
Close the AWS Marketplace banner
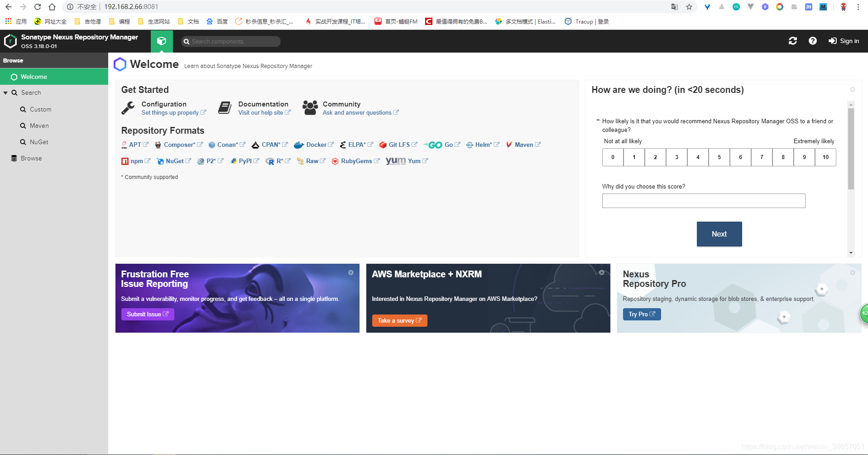coord(601,272)
